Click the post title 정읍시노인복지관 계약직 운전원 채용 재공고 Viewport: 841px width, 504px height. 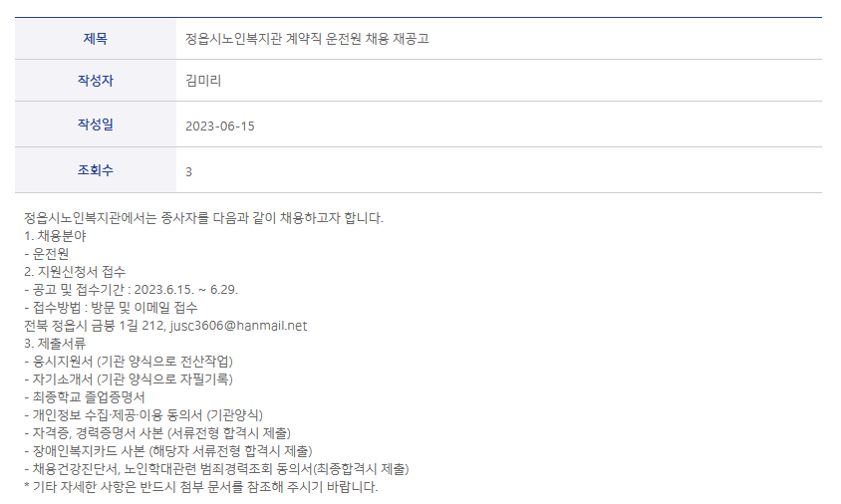pyautogui.click(x=307, y=39)
